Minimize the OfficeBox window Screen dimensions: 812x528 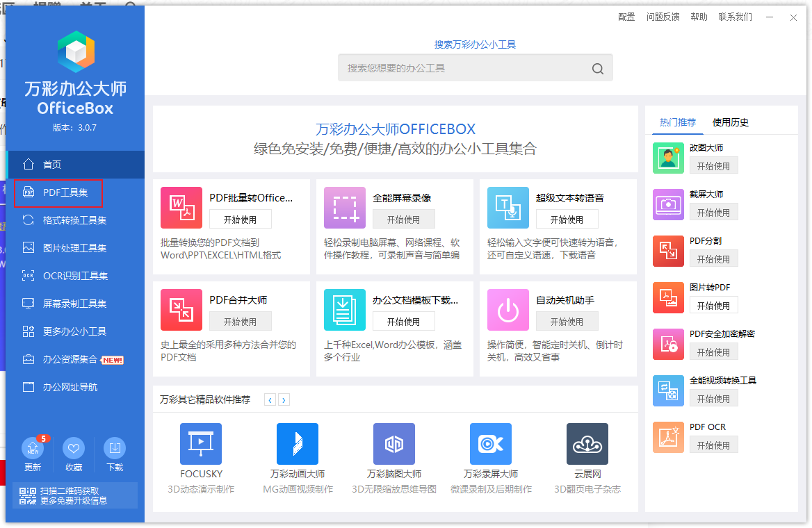click(770, 17)
